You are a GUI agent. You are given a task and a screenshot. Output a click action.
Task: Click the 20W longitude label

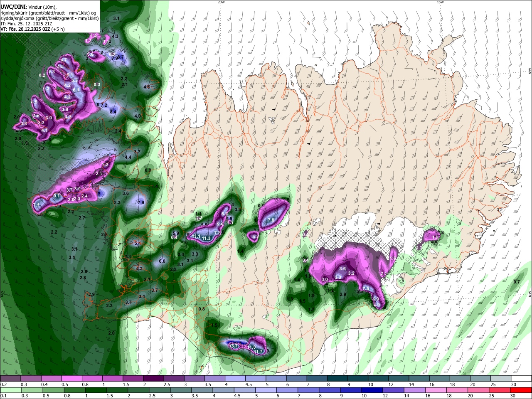(221, 2)
